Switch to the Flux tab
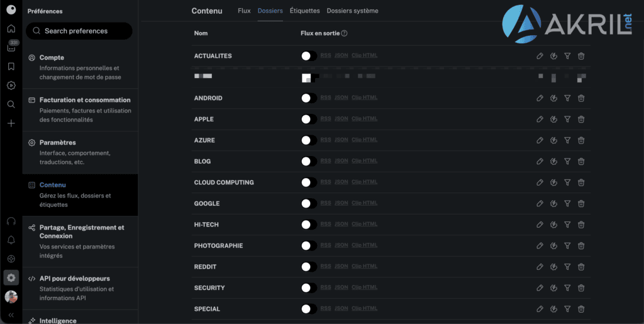 click(x=244, y=11)
